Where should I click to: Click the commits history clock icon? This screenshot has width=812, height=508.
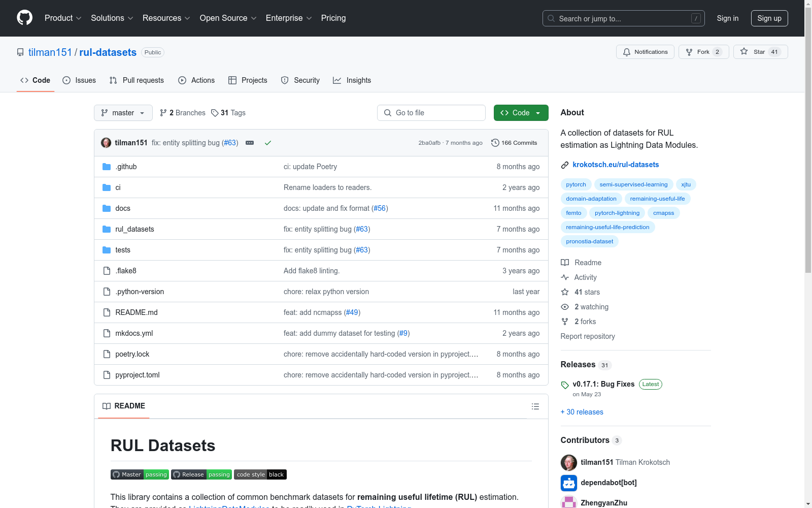(x=495, y=143)
